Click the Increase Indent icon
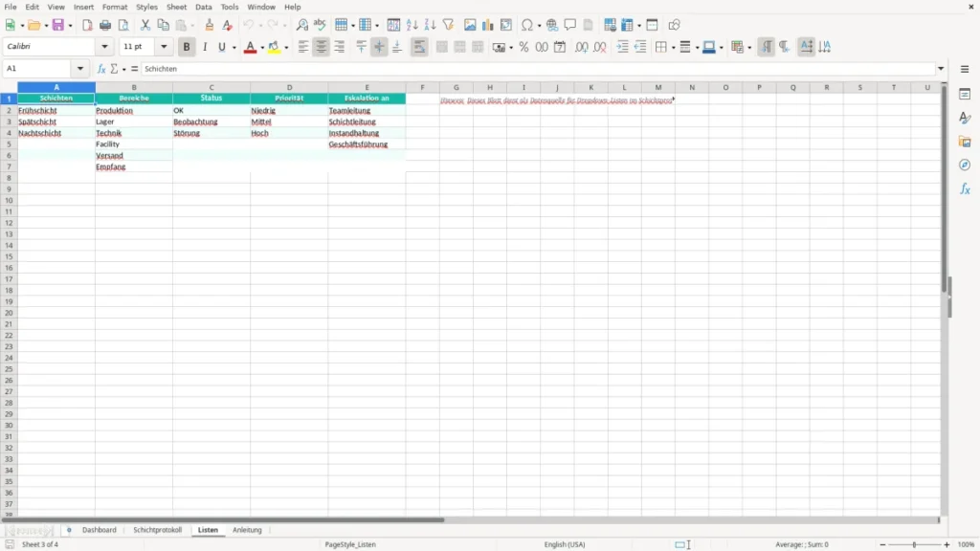Image resolution: width=980 pixels, height=551 pixels. [x=622, y=47]
